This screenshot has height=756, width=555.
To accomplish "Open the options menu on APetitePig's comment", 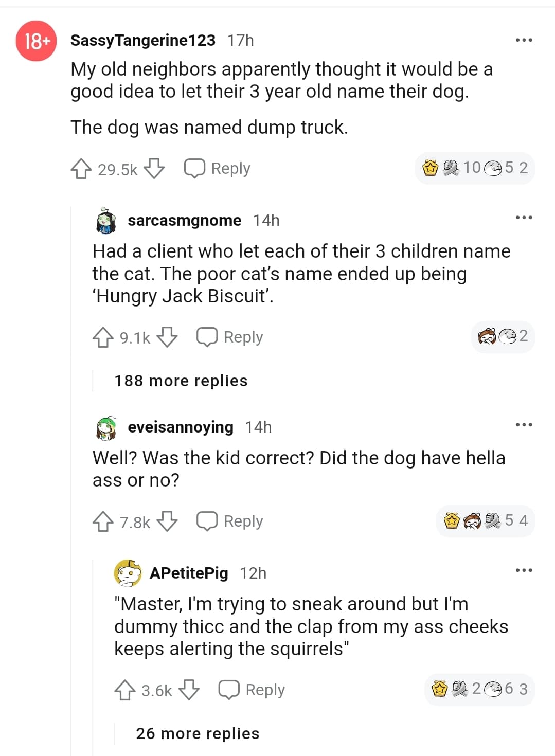I will click(x=524, y=570).
